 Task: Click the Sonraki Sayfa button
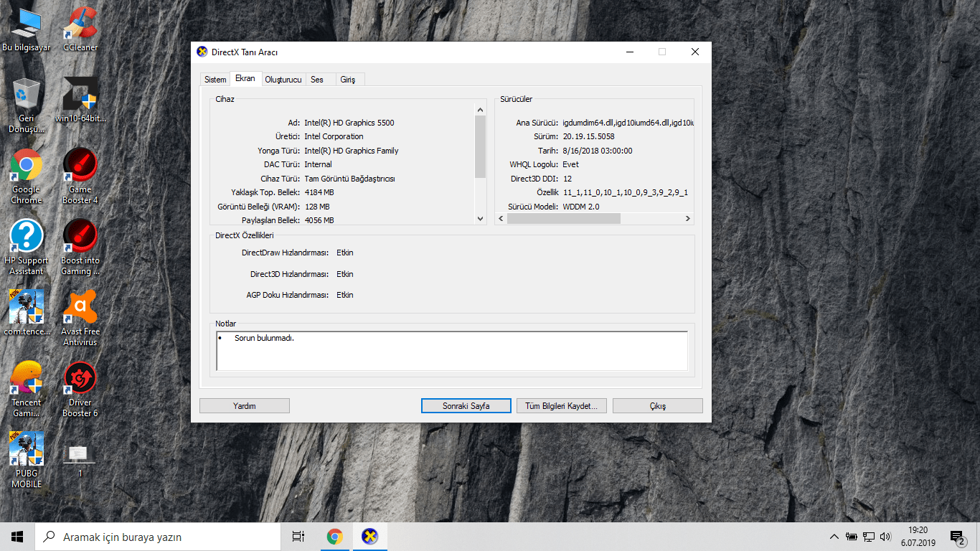pyautogui.click(x=466, y=406)
